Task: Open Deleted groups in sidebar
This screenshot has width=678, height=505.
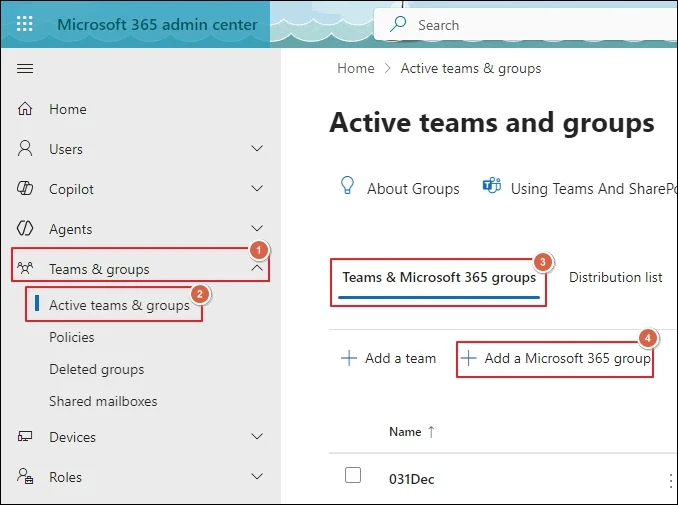Action: coord(97,369)
